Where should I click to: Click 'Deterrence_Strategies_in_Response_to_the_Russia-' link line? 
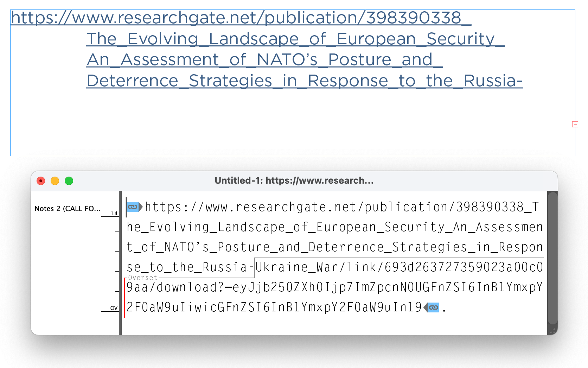(x=305, y=81)
